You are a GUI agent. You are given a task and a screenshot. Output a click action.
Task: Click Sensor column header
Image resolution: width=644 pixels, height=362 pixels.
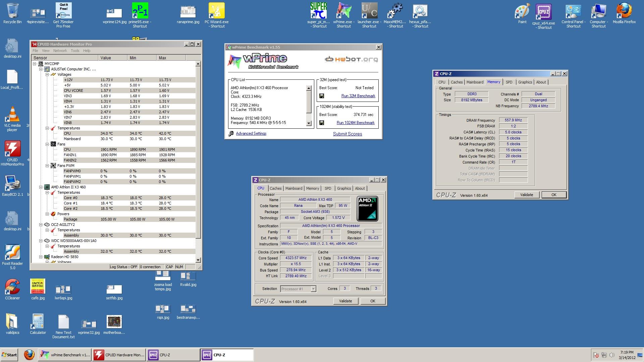click(x=65, y=58)
